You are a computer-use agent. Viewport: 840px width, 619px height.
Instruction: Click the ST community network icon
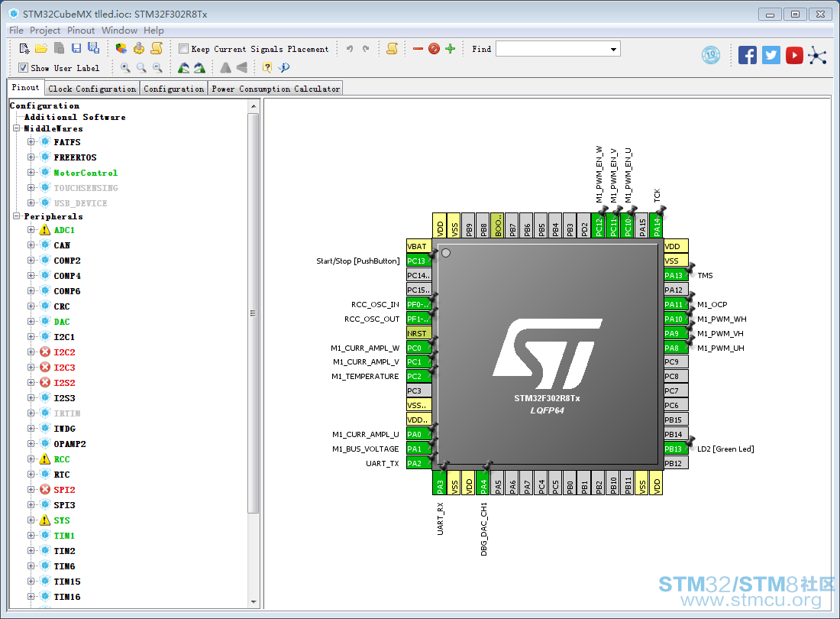coord(818,55)
